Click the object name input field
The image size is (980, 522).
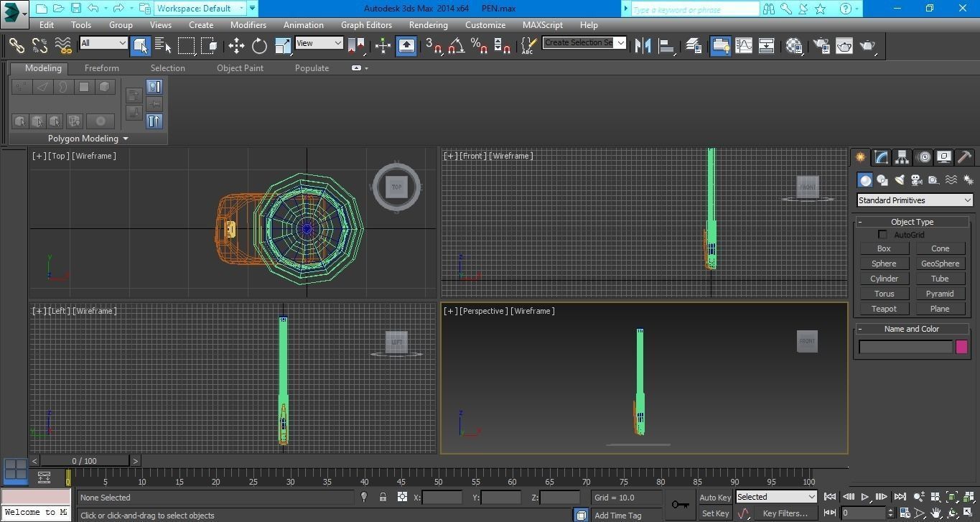point(906,347)
